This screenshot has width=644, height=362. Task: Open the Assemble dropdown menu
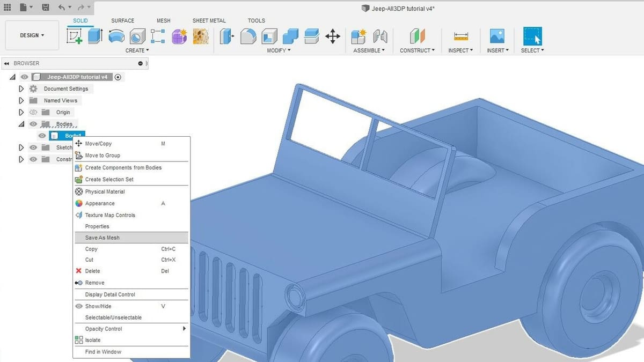coord(369,50)
